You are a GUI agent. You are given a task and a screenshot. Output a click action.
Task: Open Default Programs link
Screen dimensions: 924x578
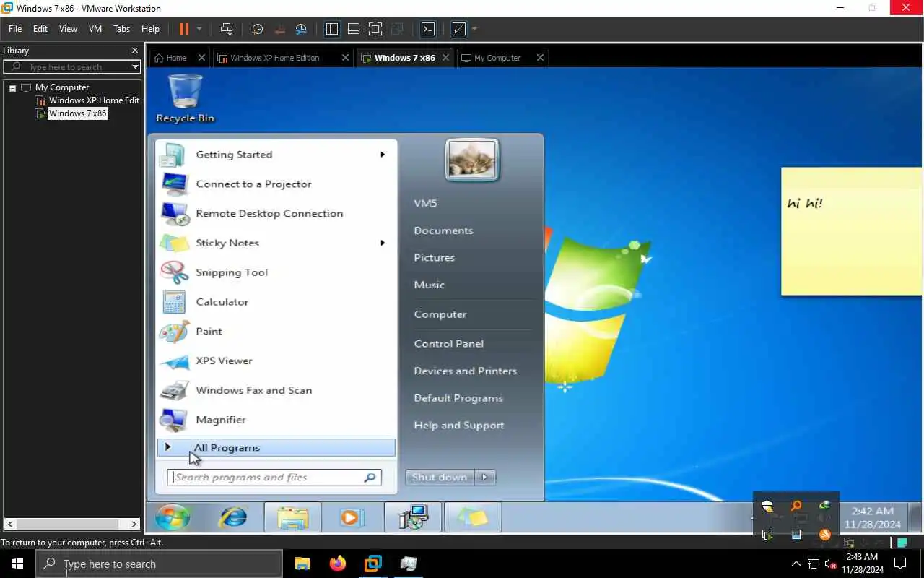point(458,398)
